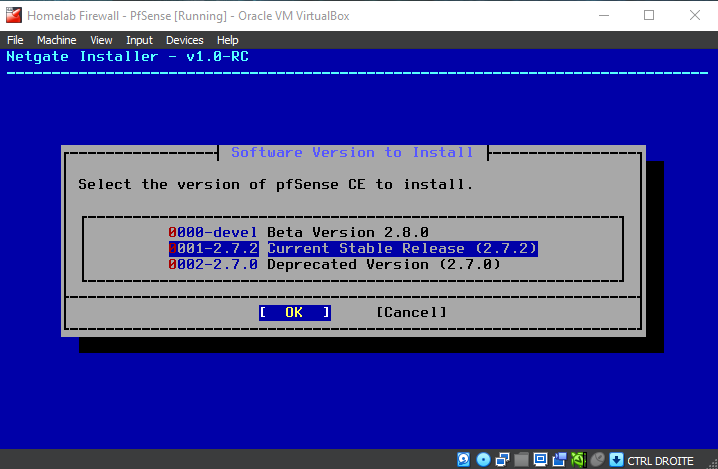718x469 pixels.
Task: Click the green CPU/virtualization status icon
Action: (x=578, y=459)
